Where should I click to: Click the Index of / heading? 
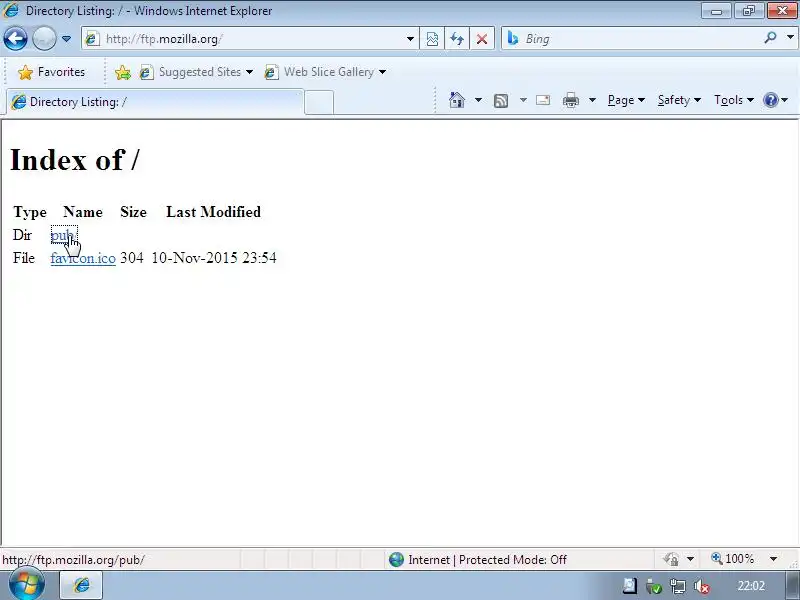(x=74, y=160)
